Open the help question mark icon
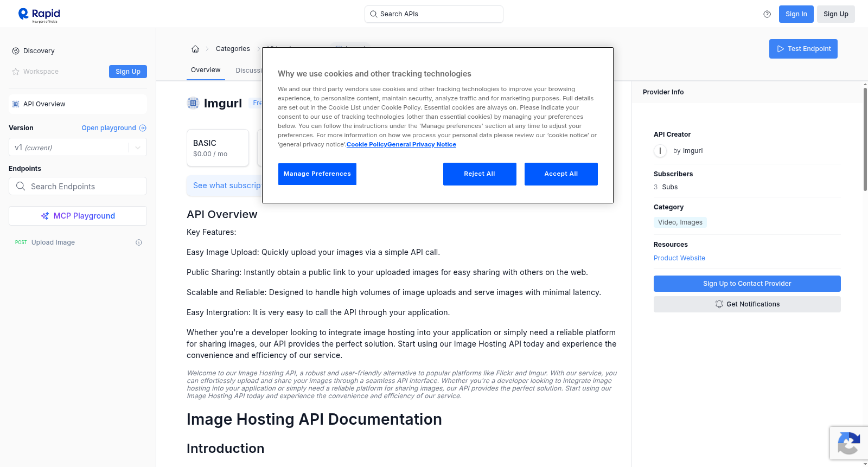The image size is (868, 467). (x=767, y=14)
